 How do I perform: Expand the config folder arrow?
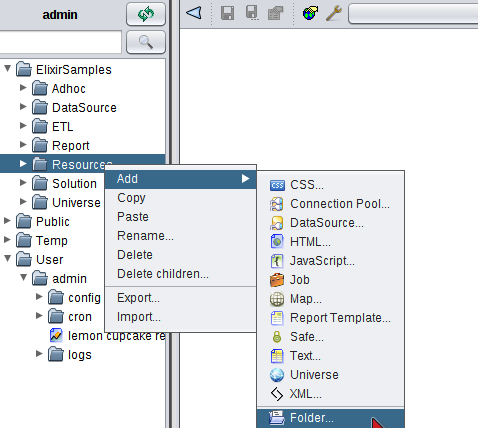coord(39,297)
